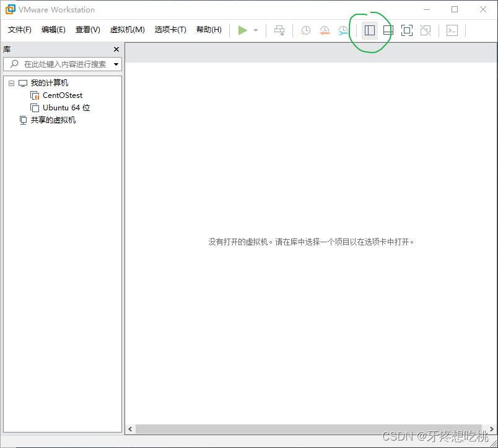The height and width of the screenshot is (448, 498).
Task: Select 共享的虚拟机 in the library
Action: coord(53,120)
